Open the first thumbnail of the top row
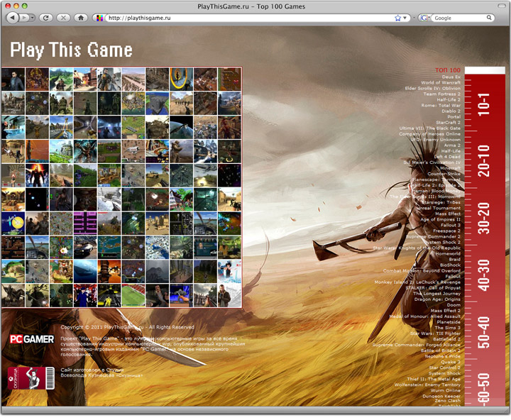 pyautogui.click(x=13, y=79)
